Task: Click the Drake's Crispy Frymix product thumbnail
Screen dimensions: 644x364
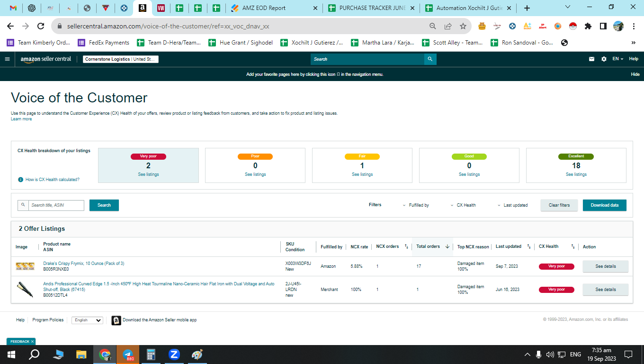Action: pyautogui.click(x=25, y=266)
